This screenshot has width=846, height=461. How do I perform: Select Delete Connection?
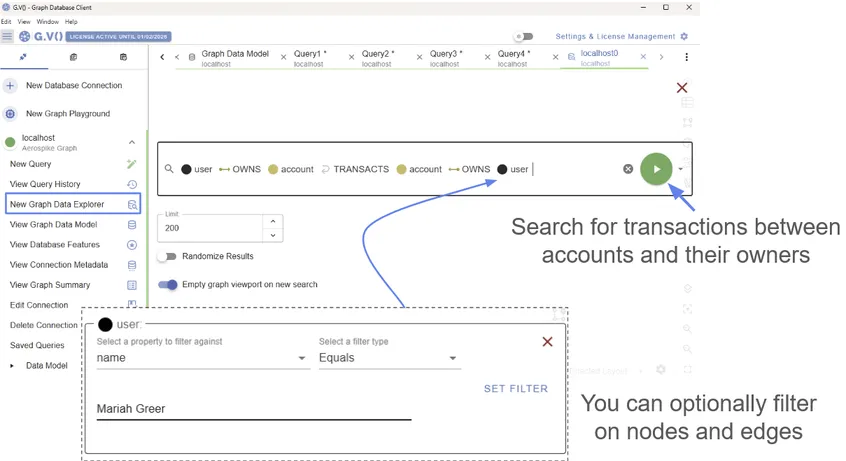click(x=44, y=325)
